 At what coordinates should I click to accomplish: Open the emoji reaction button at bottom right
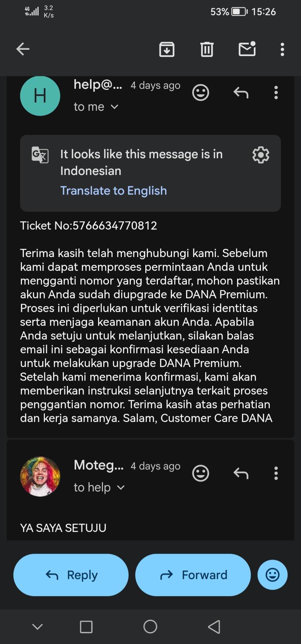coord(272,575)
